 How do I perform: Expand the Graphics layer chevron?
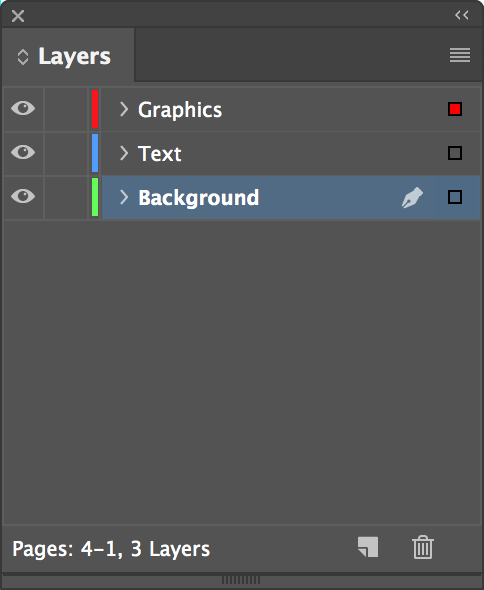(x=124, y=109)
